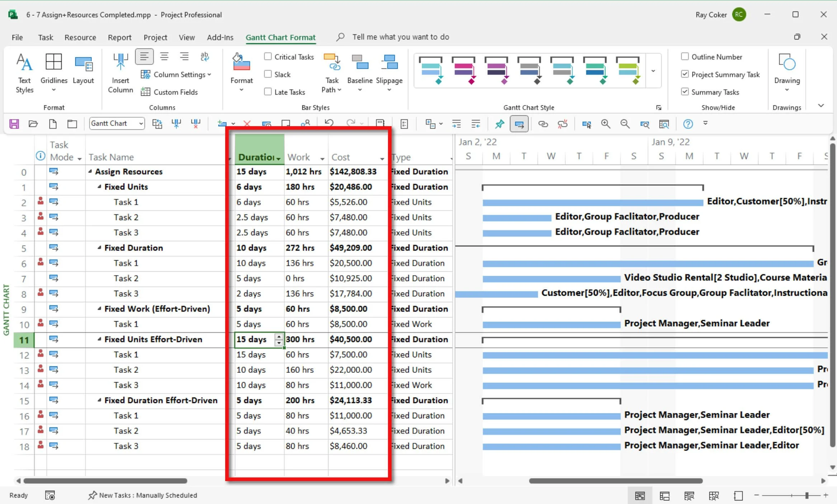This screenshot has height=504, width=837.
Task: Enable Outline Number checkbox
Action: pos(685,57)
